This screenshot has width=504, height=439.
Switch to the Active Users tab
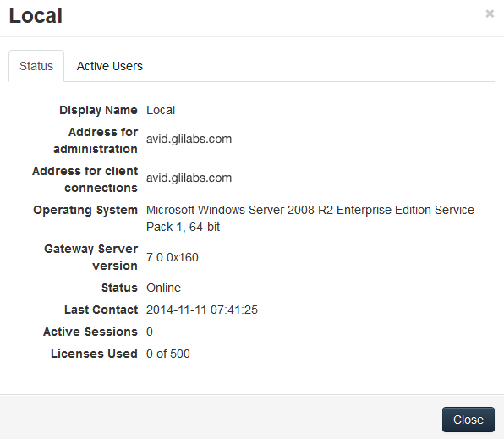110,66
